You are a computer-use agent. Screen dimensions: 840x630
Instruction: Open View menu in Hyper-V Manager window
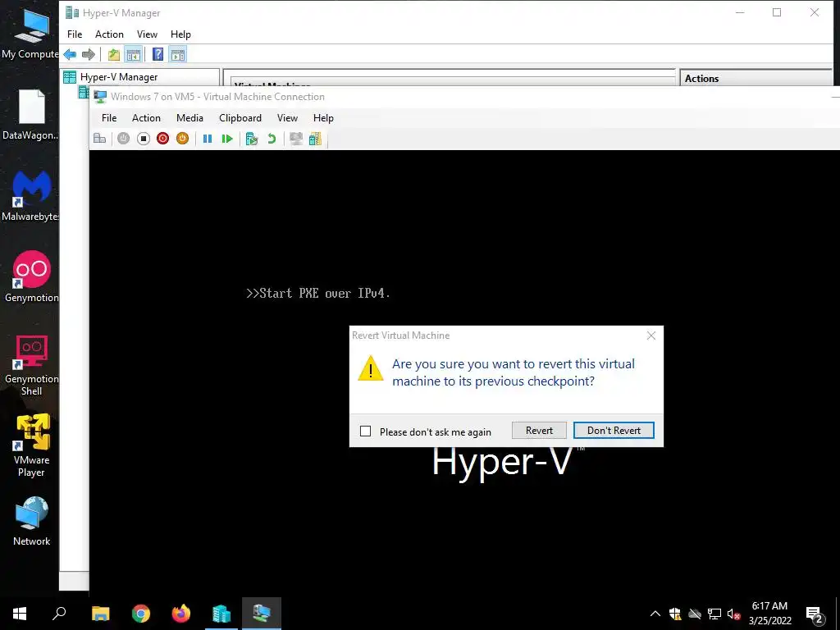(147, 34)
